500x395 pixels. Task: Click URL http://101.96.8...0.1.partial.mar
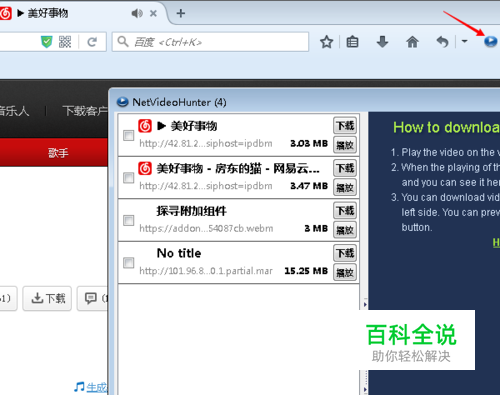tap(206, 271)
